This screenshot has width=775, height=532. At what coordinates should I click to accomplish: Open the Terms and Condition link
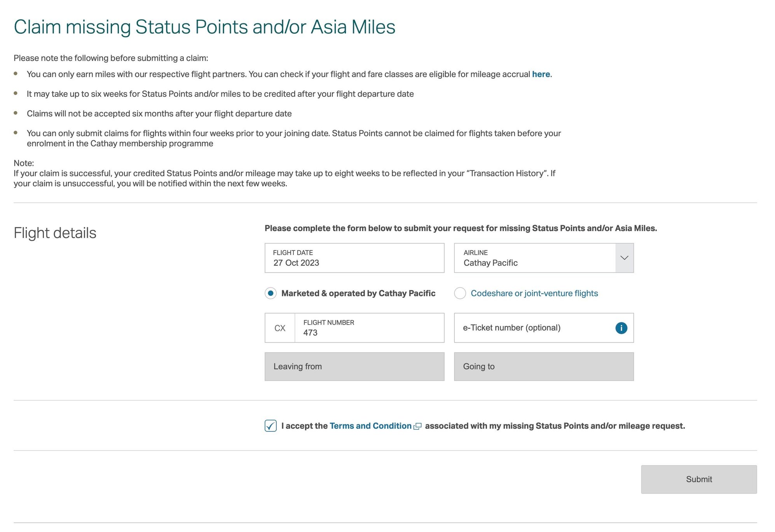[x=370, y=426]
